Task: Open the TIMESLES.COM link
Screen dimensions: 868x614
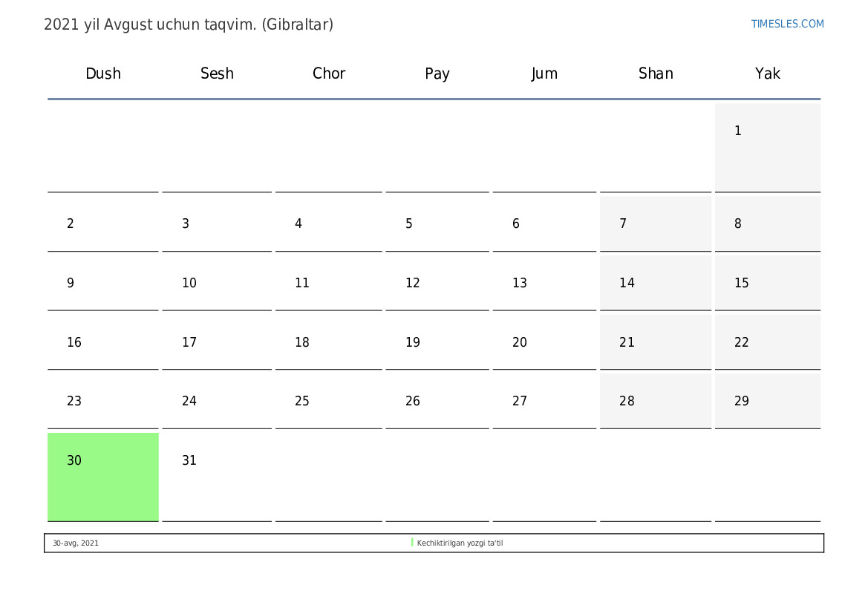Action: click(x=787, y=24)
